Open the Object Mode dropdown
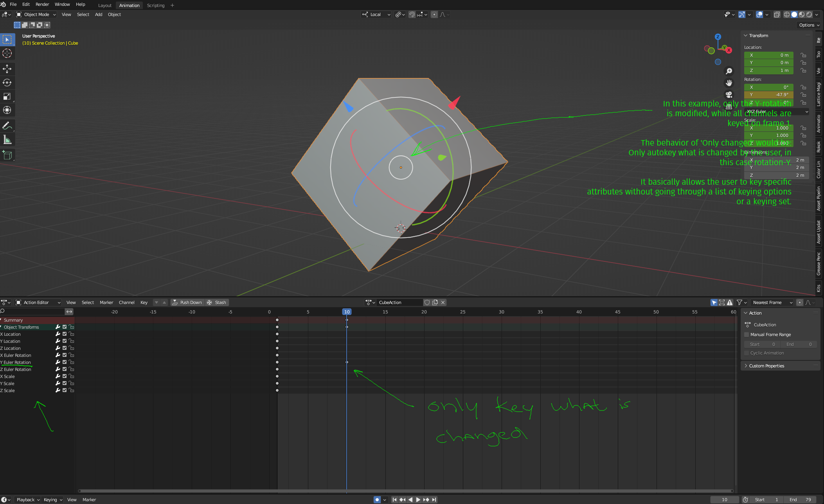The image size is (824, 504). [36, 14]
